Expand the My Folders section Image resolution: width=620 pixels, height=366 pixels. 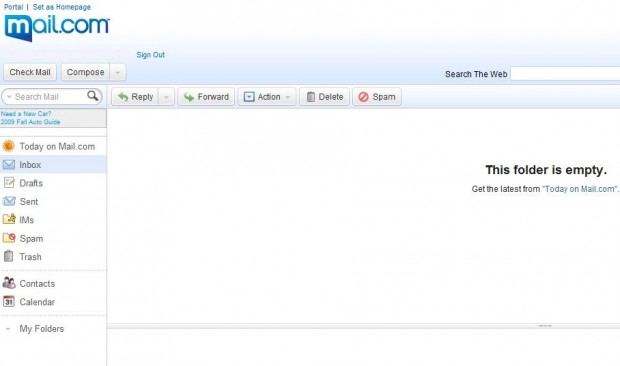[x=8, y=328]
